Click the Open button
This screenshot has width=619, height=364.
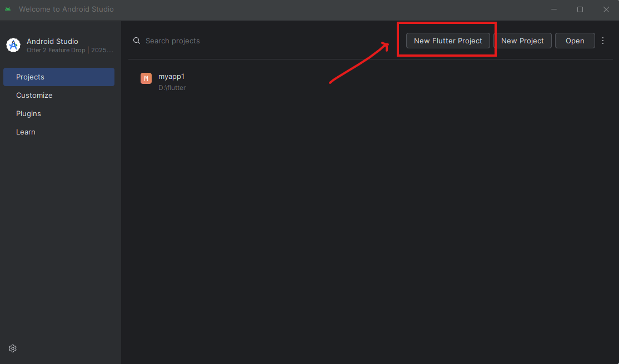(x=575, y=41)
